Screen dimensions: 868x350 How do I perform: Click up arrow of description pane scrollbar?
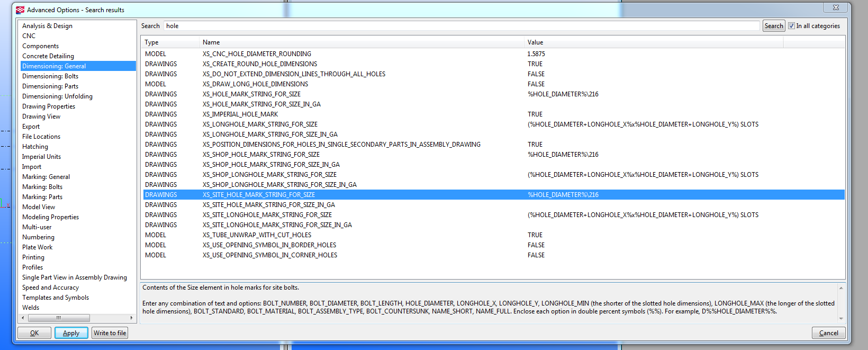[x=841, y=288]
